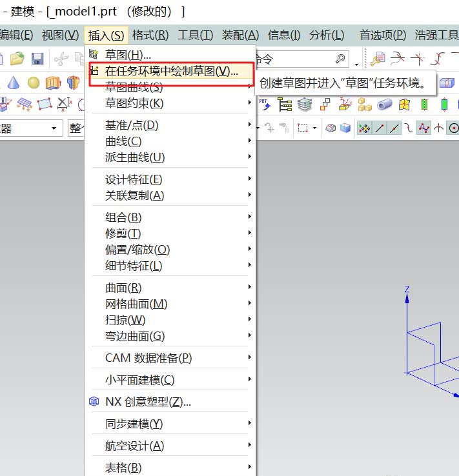Open the dropdown arrow beside rectangle selection icon
This screenshot has height=476, width=459.
(314, 128)
